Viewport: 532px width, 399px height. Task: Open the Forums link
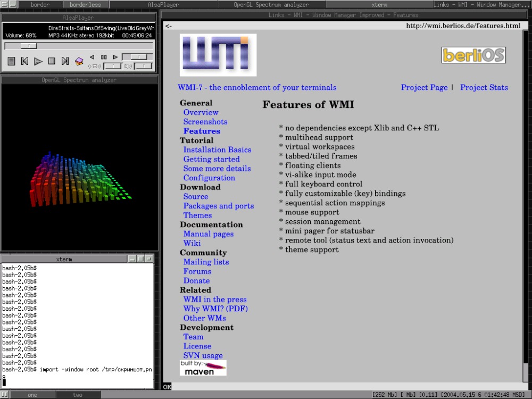tap(197, 271)
